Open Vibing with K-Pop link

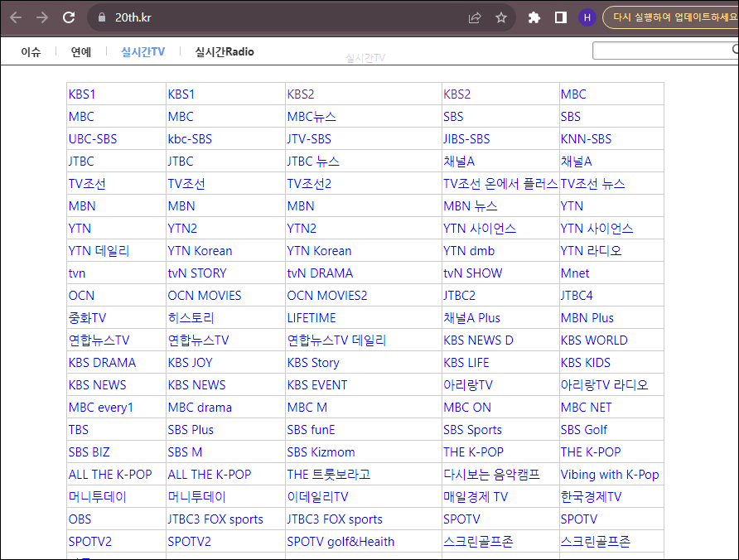tap(610, 475)
